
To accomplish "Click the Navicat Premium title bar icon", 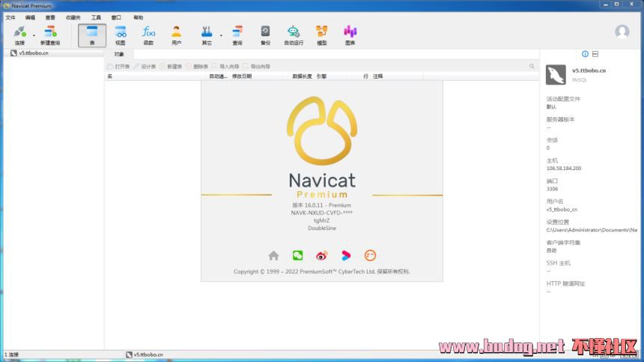I will pyautogui.click(x=7, y=6).
